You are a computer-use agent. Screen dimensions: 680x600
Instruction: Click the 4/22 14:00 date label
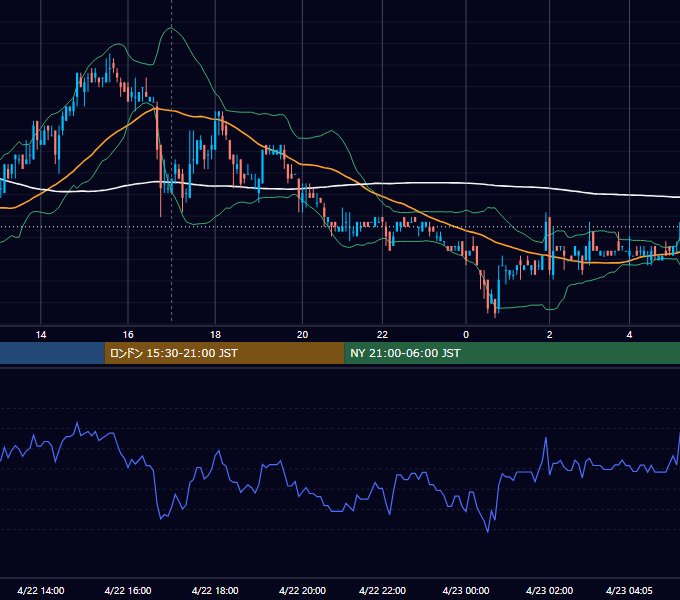[41, 590]
